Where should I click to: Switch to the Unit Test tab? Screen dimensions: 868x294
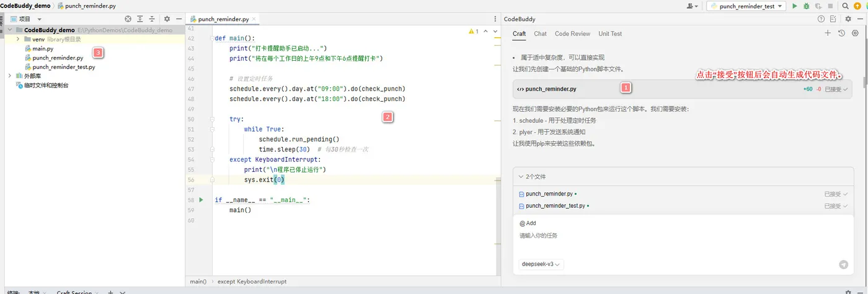point(610,33)
